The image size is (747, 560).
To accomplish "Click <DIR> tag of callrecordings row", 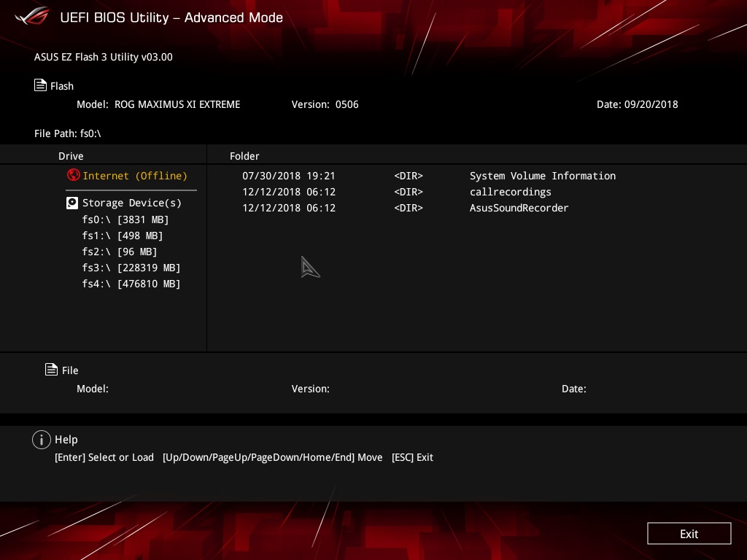I will [x=409, y=192].
